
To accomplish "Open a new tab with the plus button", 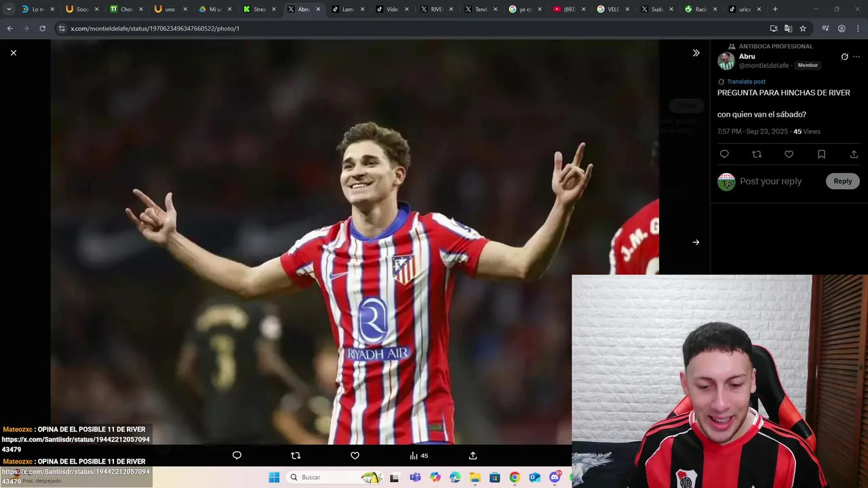I will (x=775, y=9).
